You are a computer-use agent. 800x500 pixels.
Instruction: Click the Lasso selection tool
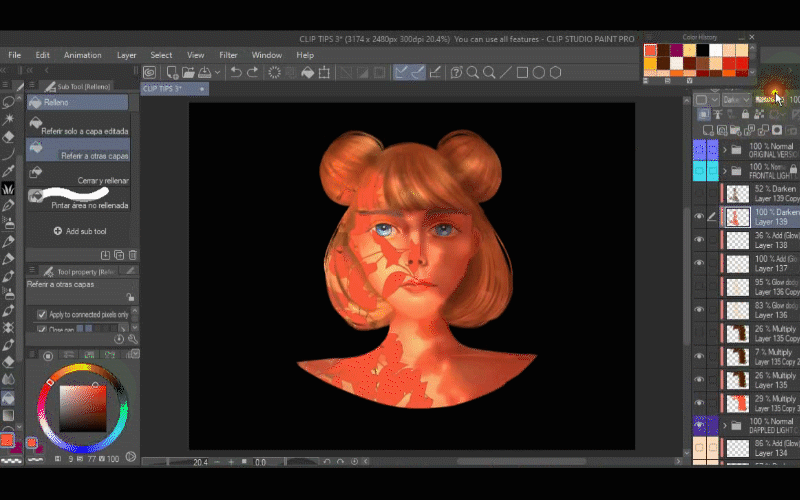pos(9,101)
